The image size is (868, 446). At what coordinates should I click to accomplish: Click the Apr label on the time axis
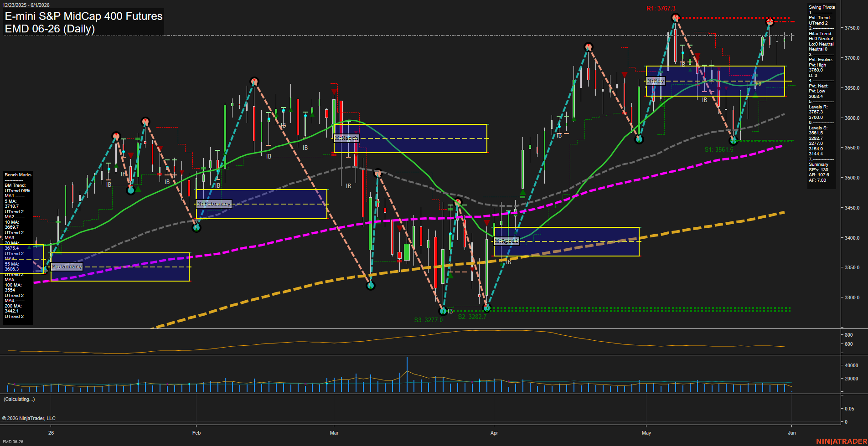coord(494,433)
